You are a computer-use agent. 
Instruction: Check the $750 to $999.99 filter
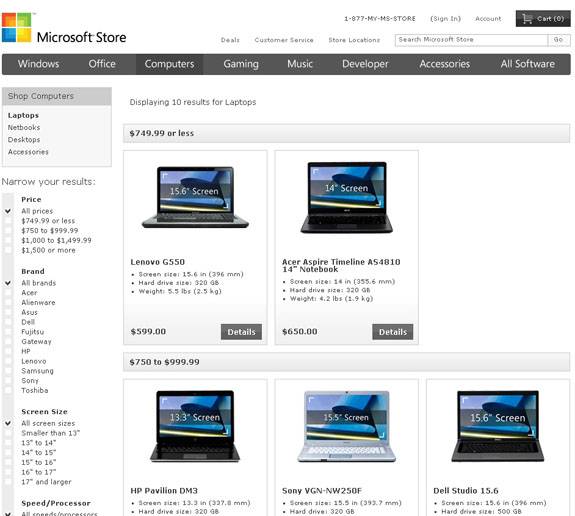(x=8, y=231)
